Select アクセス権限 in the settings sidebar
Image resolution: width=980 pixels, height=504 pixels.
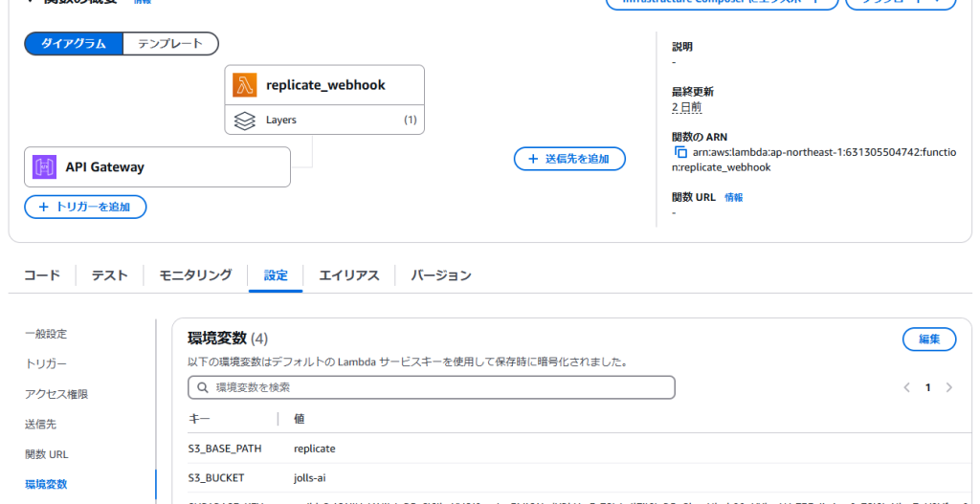[x=56, y=394]
